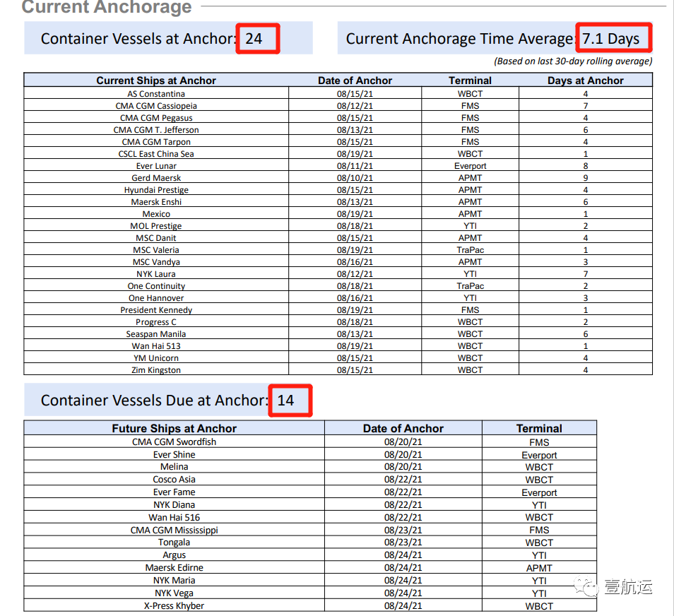Select future ship 'Melina'
This screenshot has width=674, height=616.
[174, 467]
